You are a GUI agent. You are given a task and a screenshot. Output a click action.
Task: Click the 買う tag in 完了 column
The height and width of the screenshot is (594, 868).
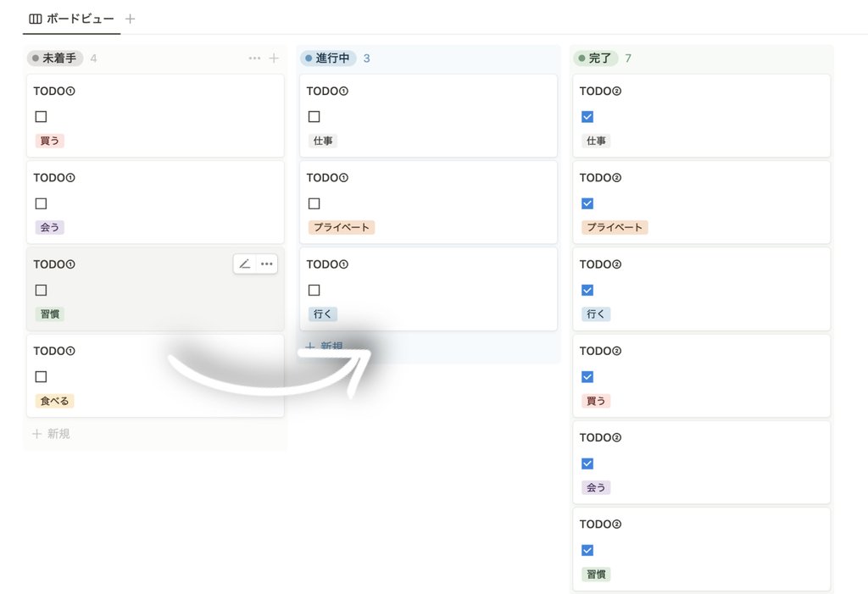596,401
